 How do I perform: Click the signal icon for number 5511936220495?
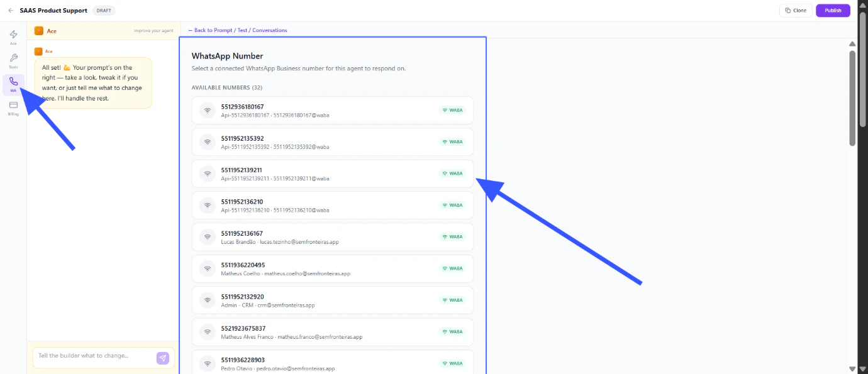(x=208, y=268)
